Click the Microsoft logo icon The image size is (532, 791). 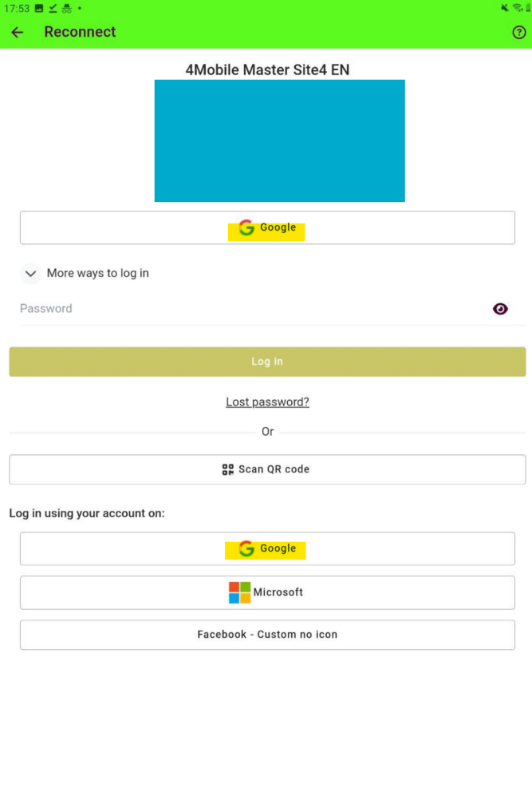239,593
